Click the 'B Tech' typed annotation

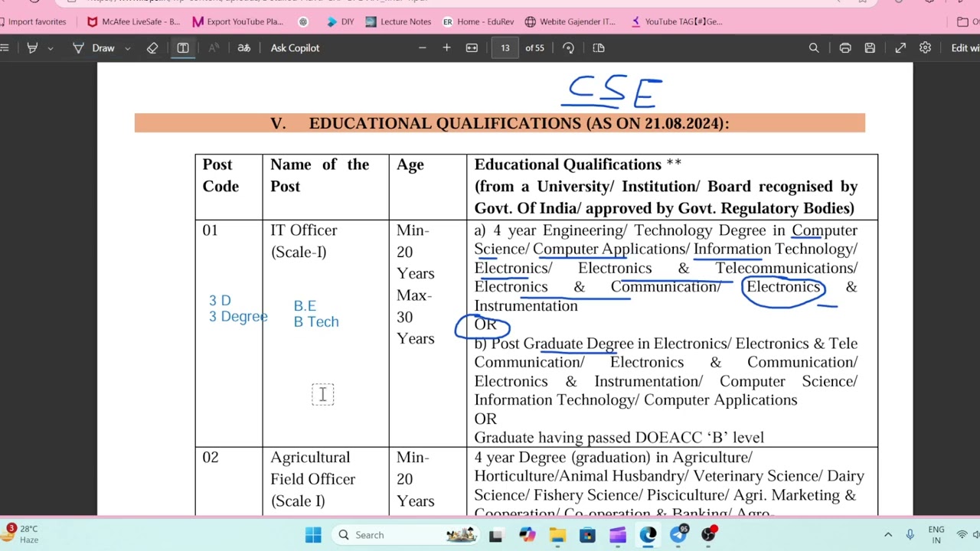pyautogui.click(x=316, y=321)
